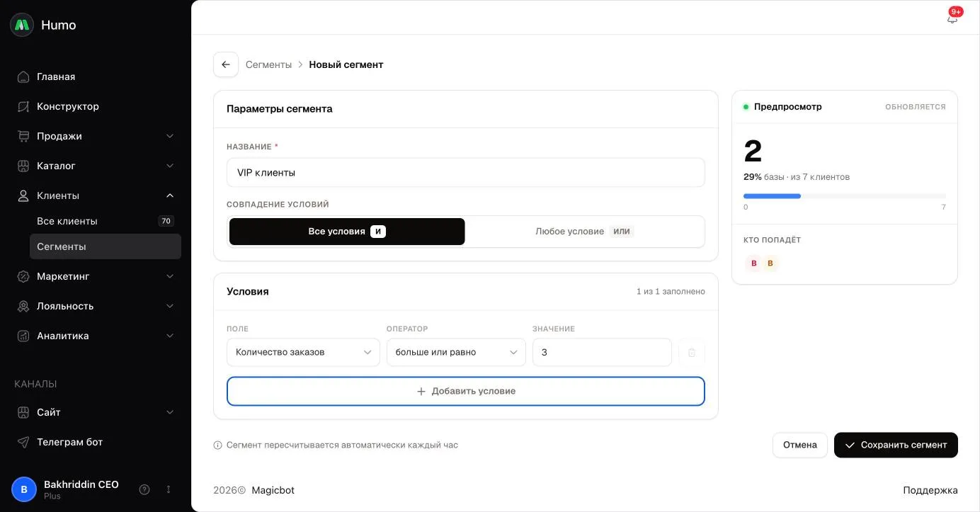Image resolution: width=980 pixels, height=512 pixels.
Task: Expand the Аналитика menu chevron
Action: coord(170,336)
